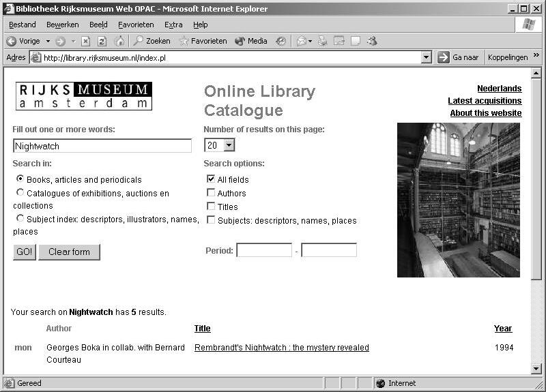Check the Titles checkbox
The height and width of the screenshot is (392, 546).
point(211,206)
